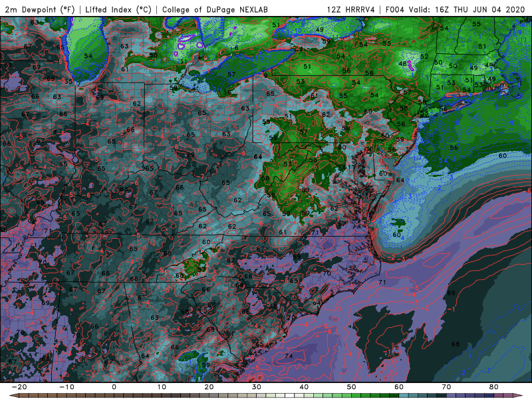Click the "2m Dewpoint (°F)" title text
Image resolution: width=532 pixels, height=399 pixels.
[x=40, y=10]
